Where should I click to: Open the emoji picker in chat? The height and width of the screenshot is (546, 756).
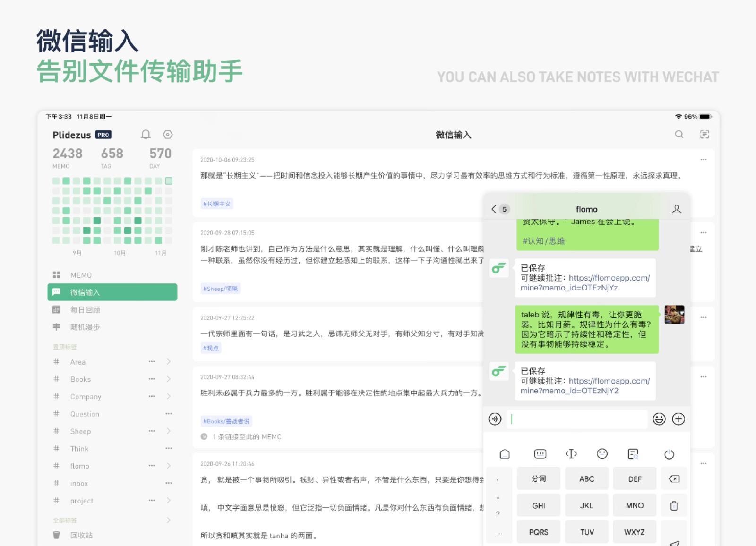click(x=659, y=419)
